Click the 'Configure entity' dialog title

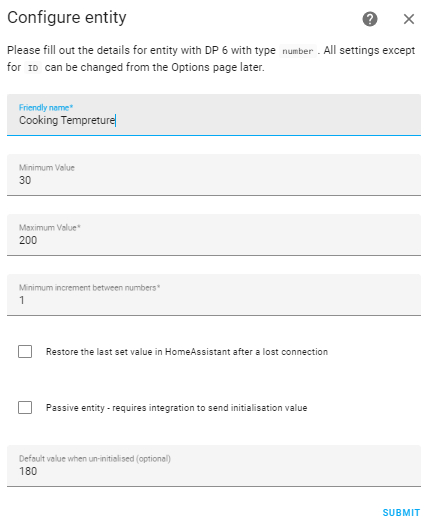tap(67, 17)
